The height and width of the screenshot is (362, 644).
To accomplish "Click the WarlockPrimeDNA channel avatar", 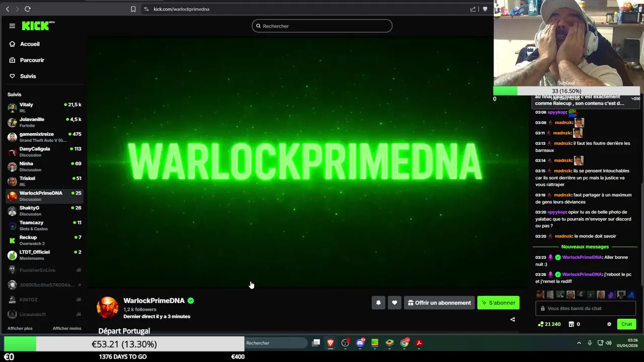I will click(x=108, y=307).
